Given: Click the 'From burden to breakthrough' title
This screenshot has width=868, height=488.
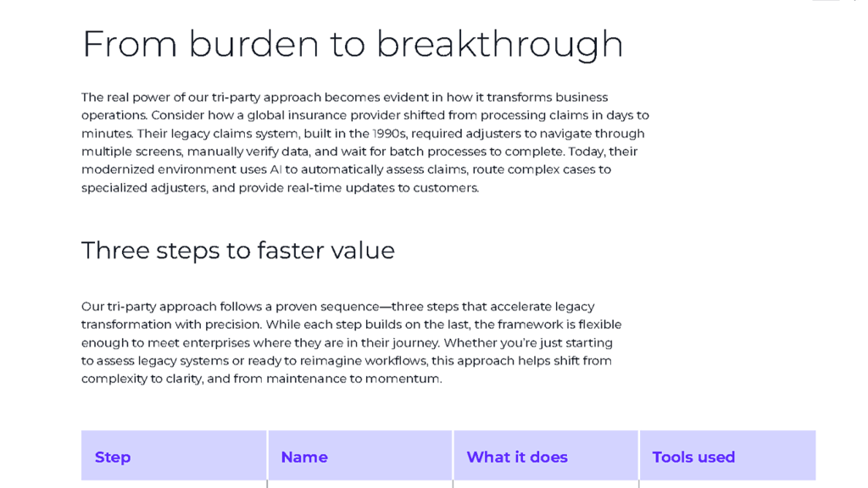Looking at the screenshot, I should click(353, 44).
